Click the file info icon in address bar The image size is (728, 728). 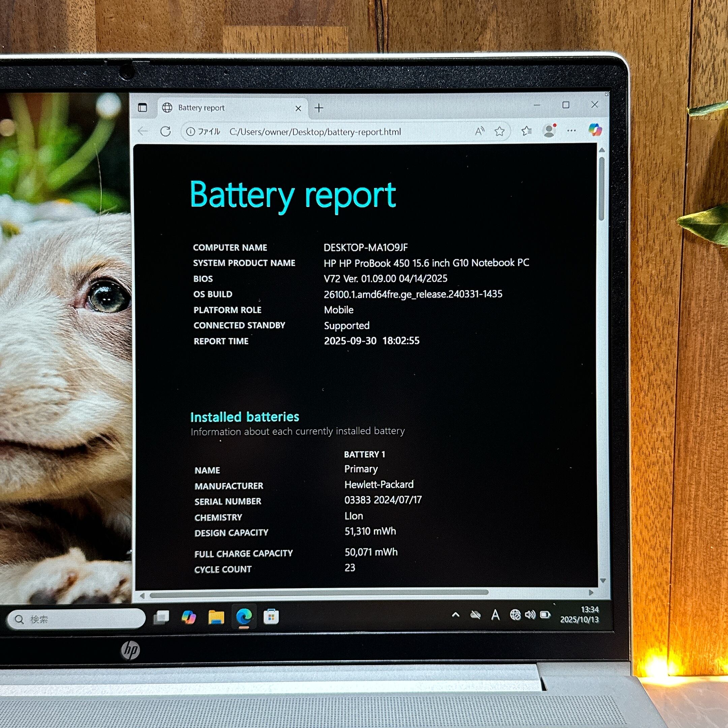click(191, 131)
